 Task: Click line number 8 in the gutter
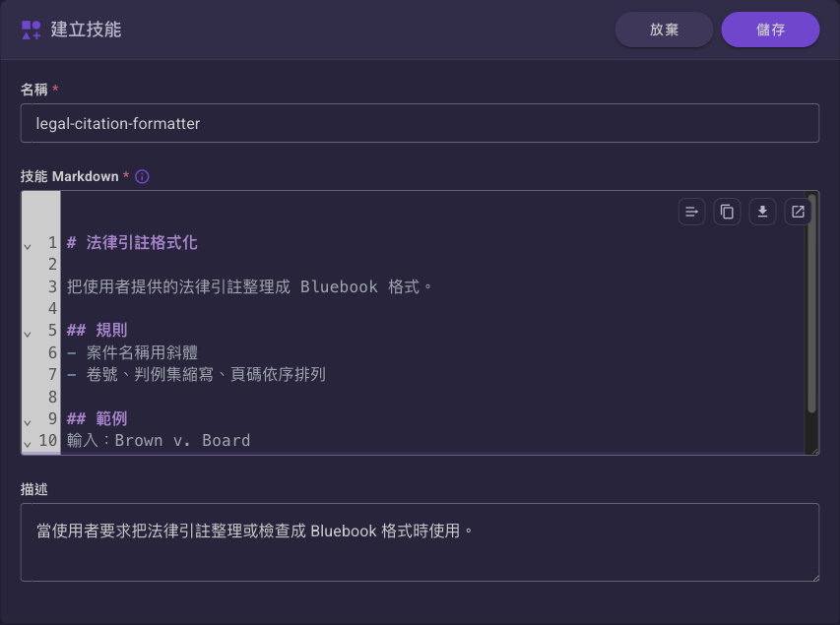[x=52, y=397]
